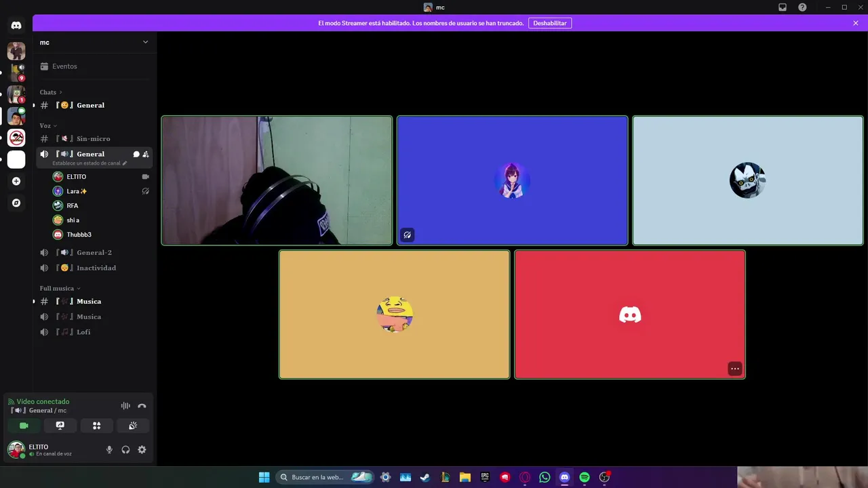Collapse the Full musica category
868x488 pixels.
60,288
